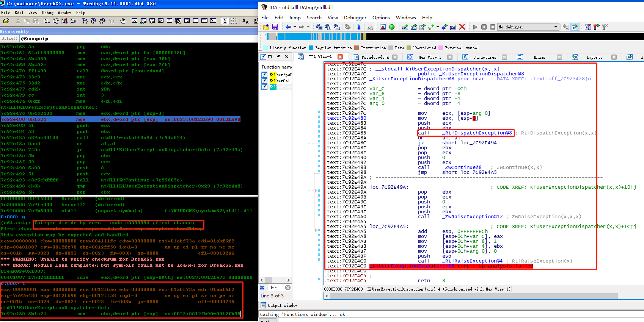The width and height of the screenshot is (644, 322).
Task: Open dropdown beside the green plus icon in IDA
Action: coord(438,27)
